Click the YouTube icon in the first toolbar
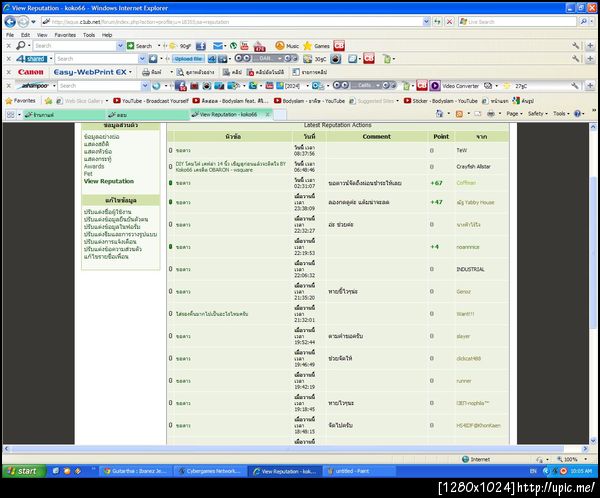 pyautogui.click(x=244, y=46)
